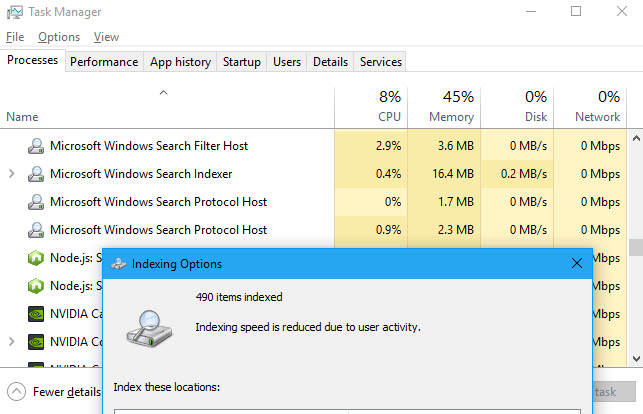Screen dimensions: 643x414
Task: Collapse with the Fewer details arrow icon
Action: tap(16, 391)
